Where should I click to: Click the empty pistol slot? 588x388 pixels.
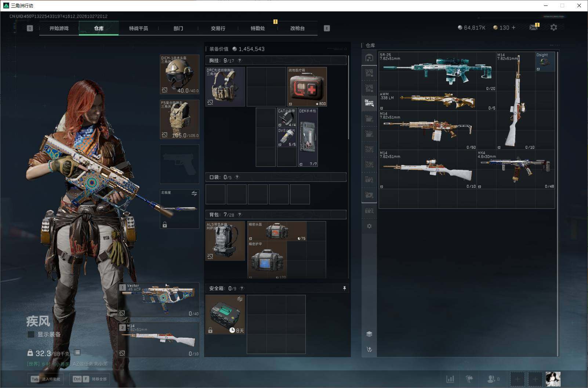(x=179, y=164)
